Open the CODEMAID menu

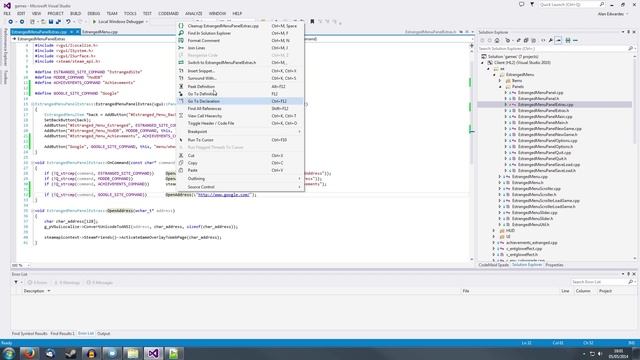(x=169, y=13)
